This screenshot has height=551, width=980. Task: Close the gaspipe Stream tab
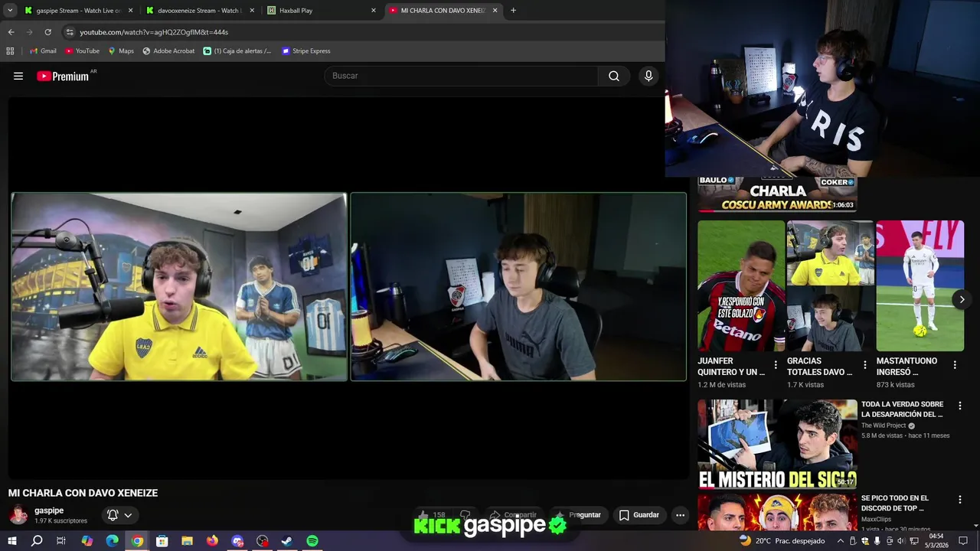pos(130,11)
